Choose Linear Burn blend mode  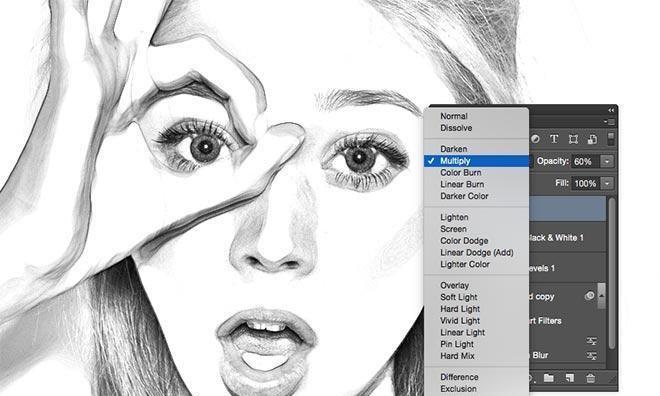[476, 184]
